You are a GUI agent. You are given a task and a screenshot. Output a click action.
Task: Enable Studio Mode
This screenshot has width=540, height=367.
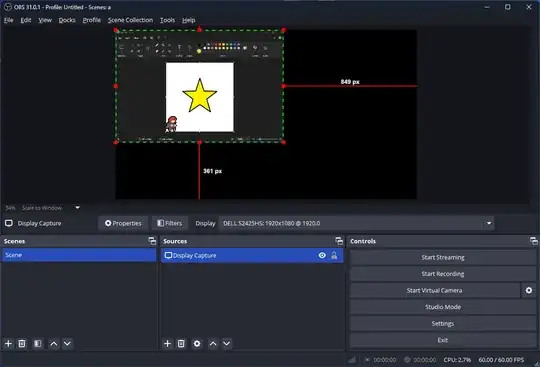443,307
